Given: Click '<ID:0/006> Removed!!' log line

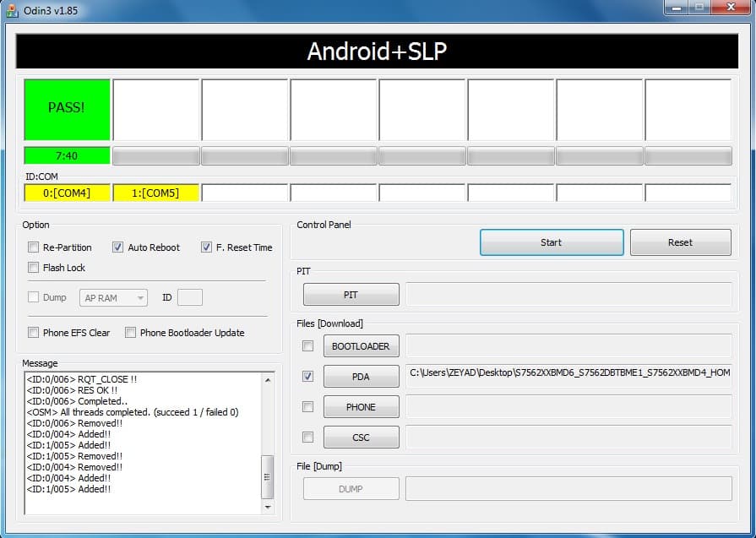Looking at the screenshot, I should pos(74,423).
